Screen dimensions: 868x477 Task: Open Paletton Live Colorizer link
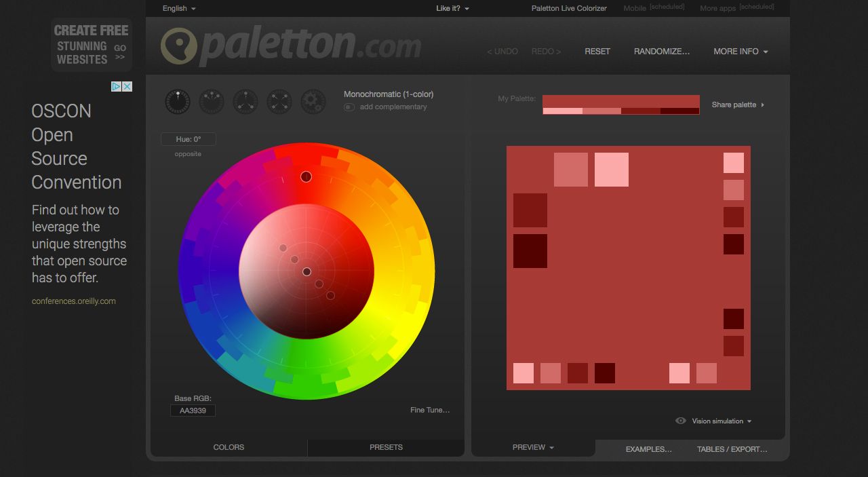(x=569, y=8)
